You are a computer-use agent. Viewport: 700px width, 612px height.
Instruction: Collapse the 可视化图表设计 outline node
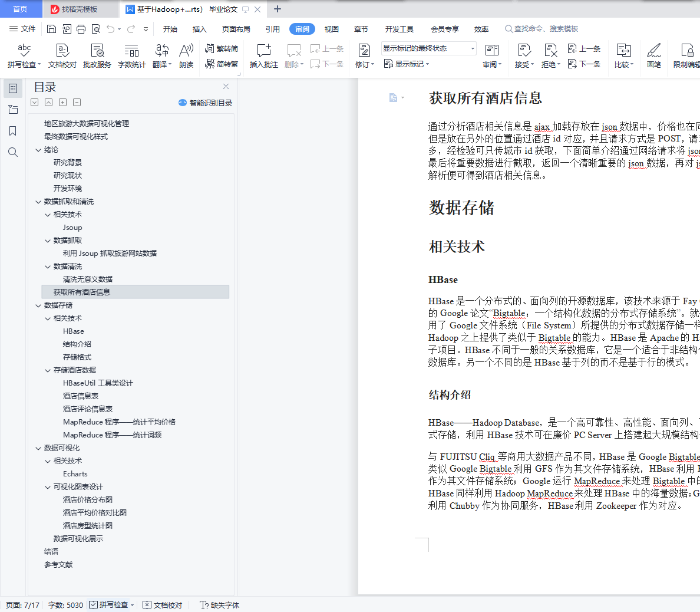point(48,487)
